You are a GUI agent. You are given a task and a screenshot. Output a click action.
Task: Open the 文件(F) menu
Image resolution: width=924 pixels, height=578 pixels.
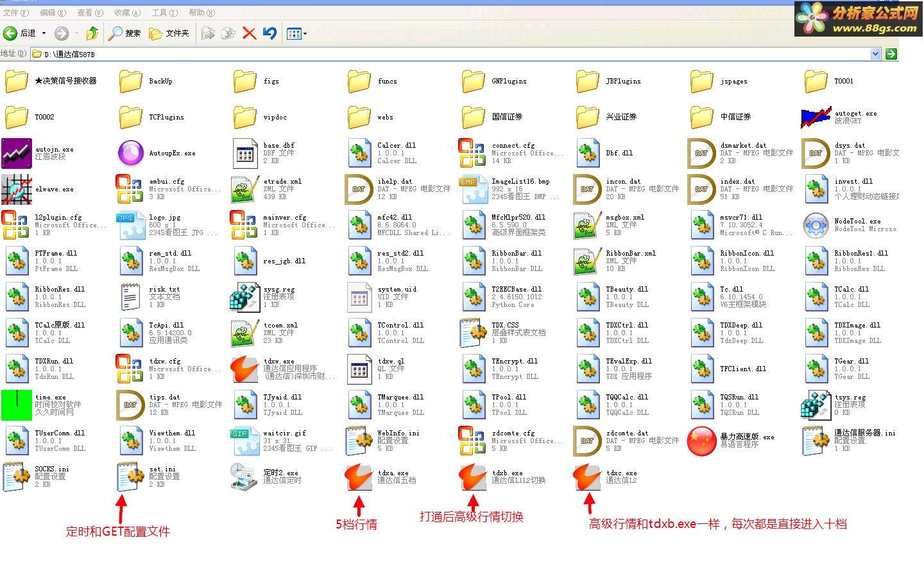16,13
